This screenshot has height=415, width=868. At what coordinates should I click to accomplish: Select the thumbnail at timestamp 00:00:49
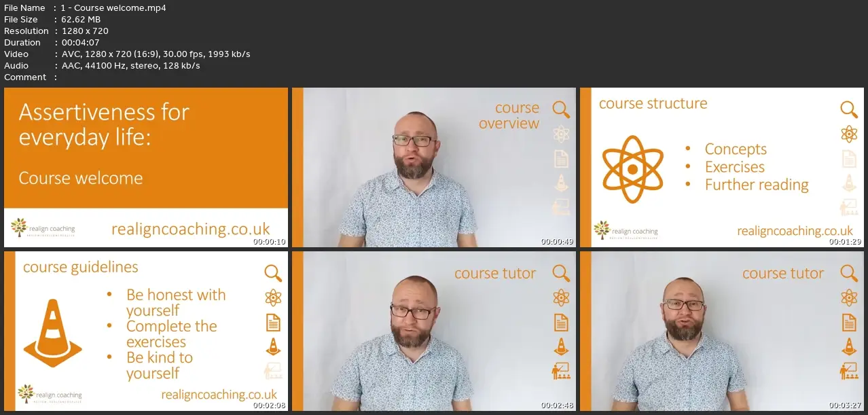(434, 167)
